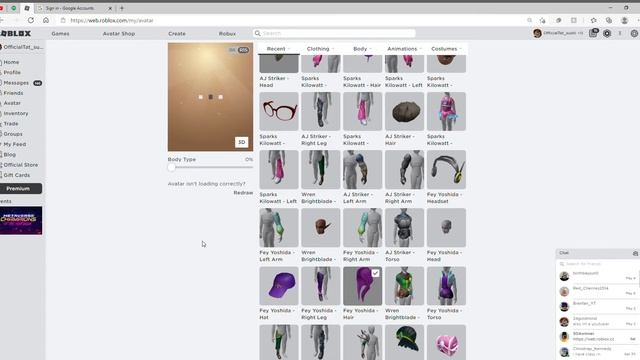Image resolution: width=640 pixels, height=360 pixels.
Task: Toggle the R6/R15 avatar rig switch
Action: click(239, 50)
